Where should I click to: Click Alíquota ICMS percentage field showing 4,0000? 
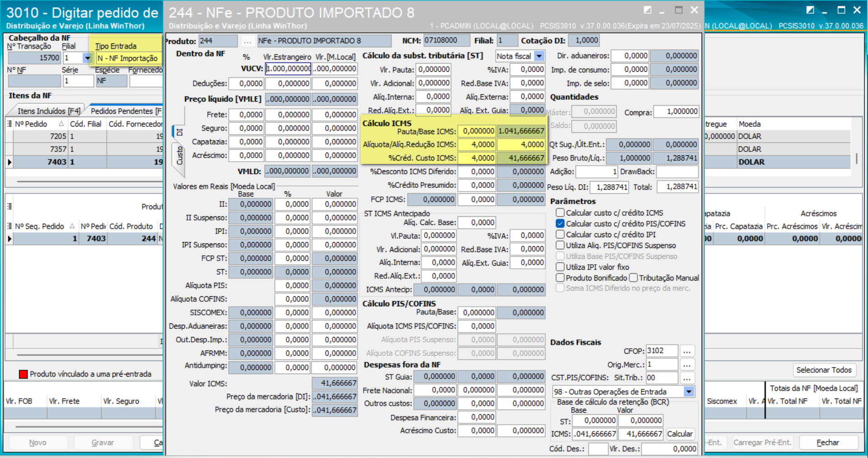[476, 145]
